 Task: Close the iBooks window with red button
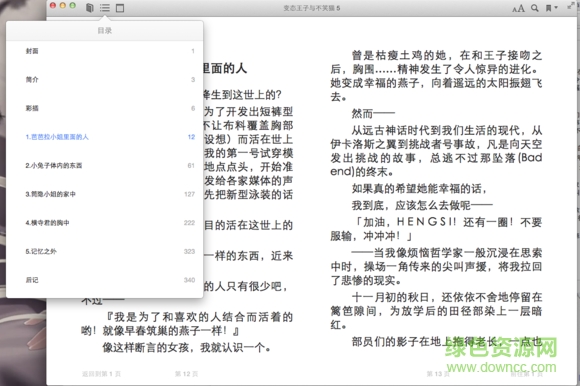tap(53, 5)
